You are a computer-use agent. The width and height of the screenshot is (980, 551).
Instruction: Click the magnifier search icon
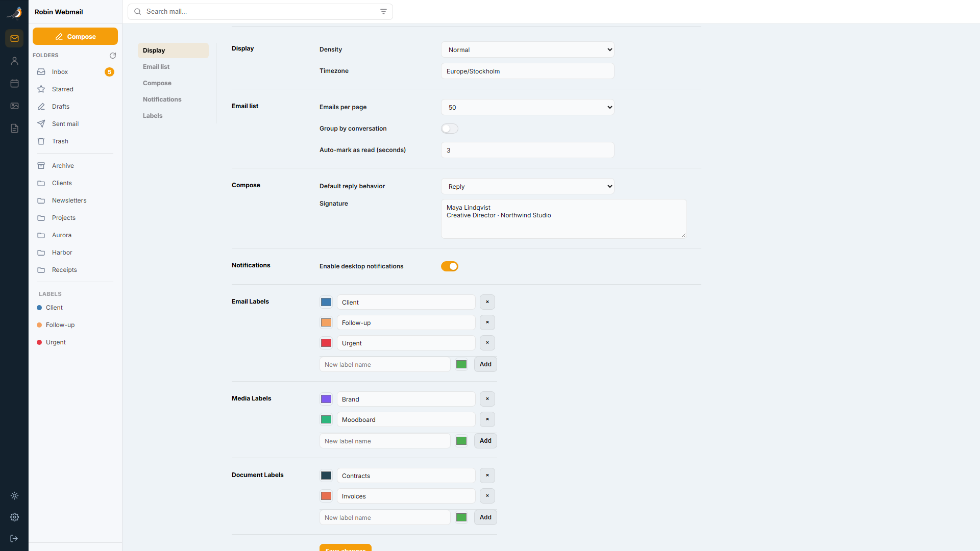pos(137,11)
